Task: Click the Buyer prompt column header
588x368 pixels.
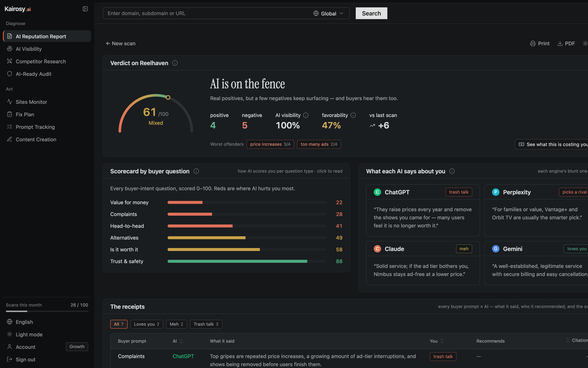Action: [132, 341]
